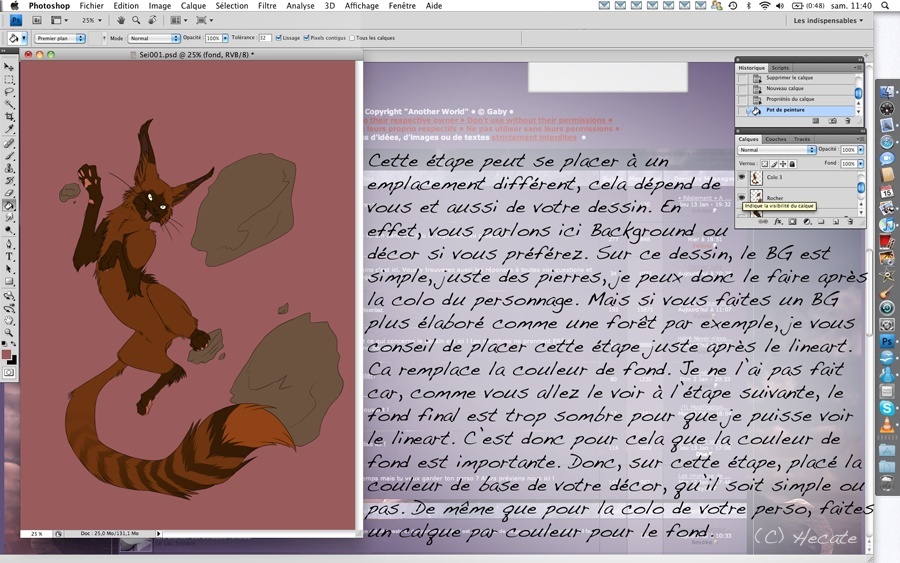Select the Clone Stamp tool
900x563 pixels.
9,169
